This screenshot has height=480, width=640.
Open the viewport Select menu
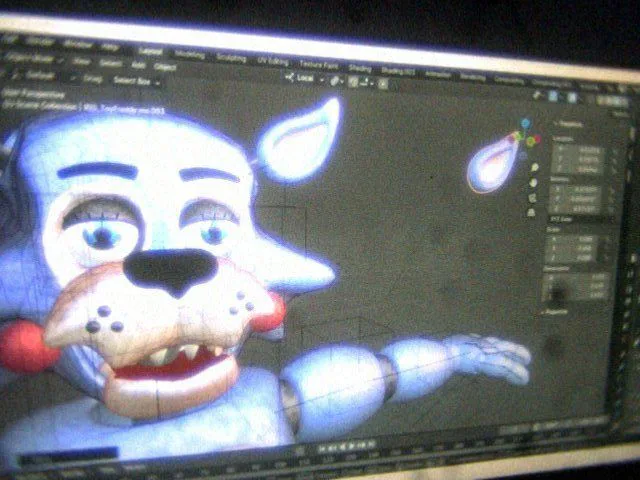pyautogui.click(x=110, y=63)
